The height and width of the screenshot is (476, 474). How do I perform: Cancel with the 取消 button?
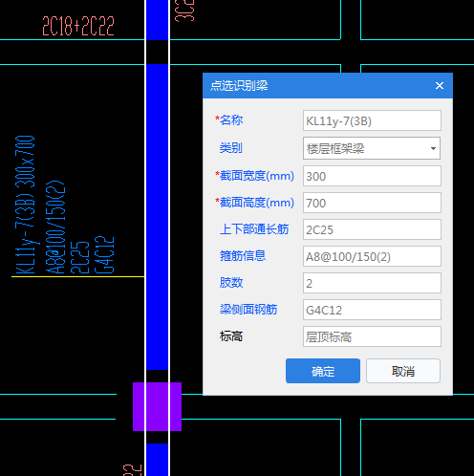coord(403,371)
